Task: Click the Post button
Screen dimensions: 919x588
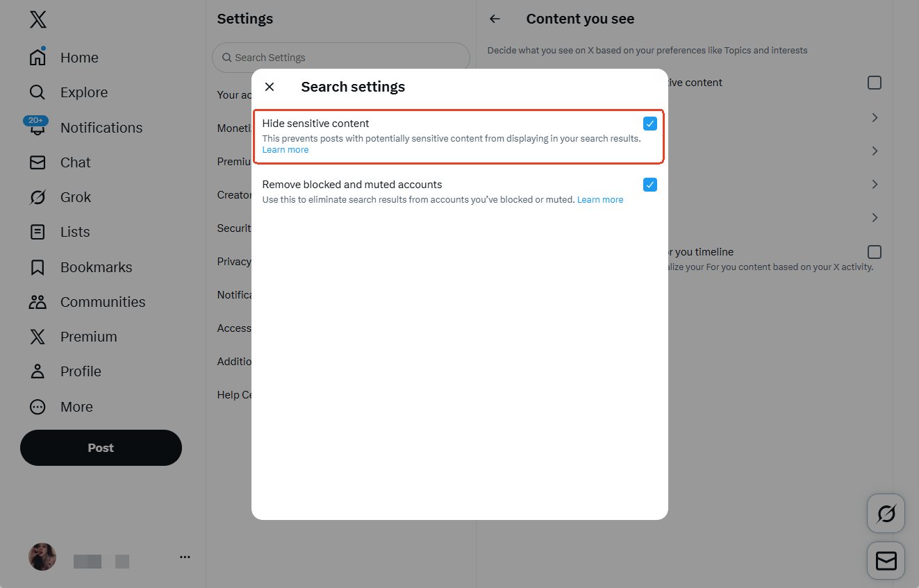Action: [x=100, y=447]
